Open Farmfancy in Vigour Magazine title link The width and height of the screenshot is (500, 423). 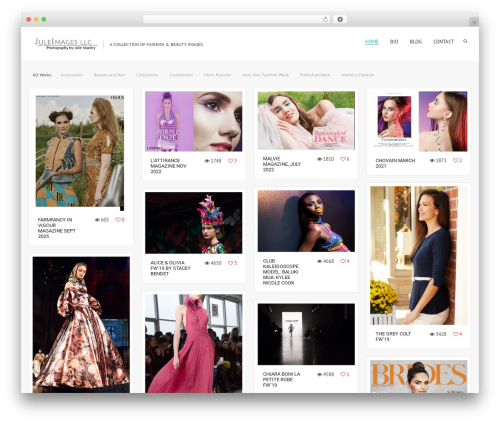(56, 228)
